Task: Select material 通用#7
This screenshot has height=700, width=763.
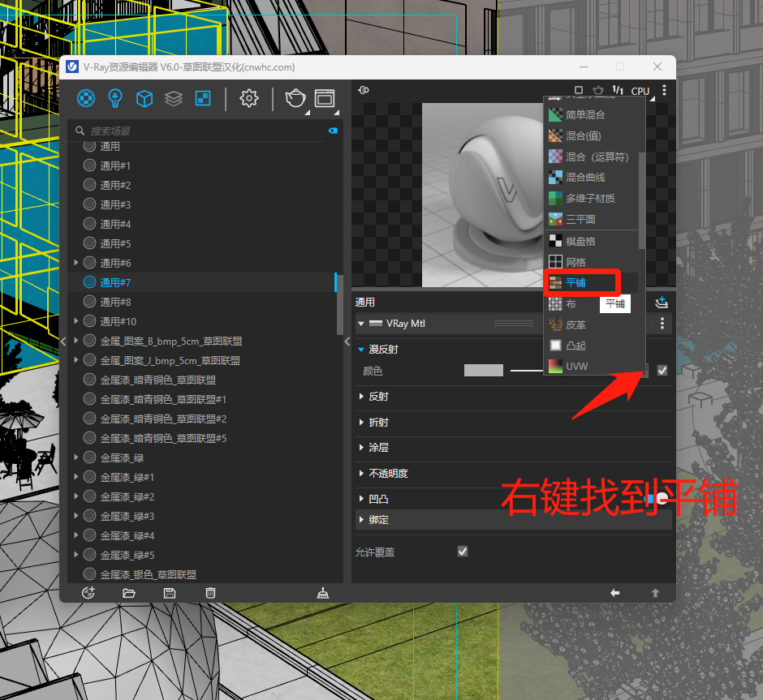Action: point(202,282)
